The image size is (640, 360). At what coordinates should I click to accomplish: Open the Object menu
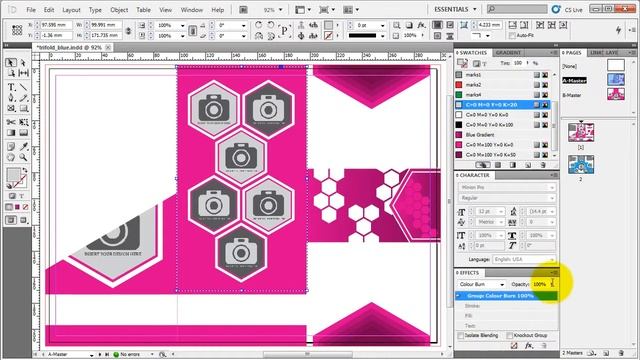[119, 10]
